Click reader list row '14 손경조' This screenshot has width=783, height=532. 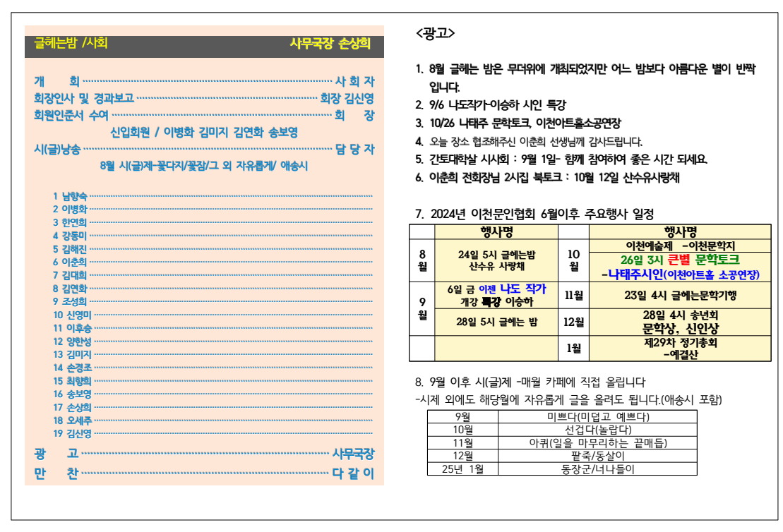pyautogui.click(x=213, y=368)
